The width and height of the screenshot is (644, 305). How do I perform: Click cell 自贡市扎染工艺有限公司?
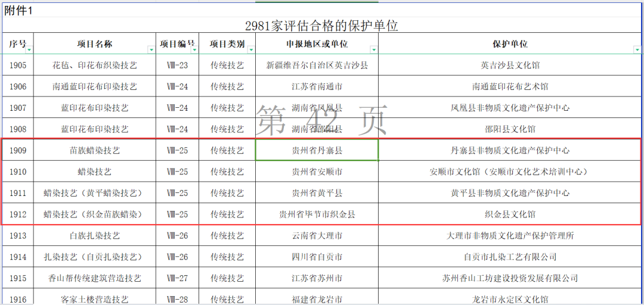[x=509, y=257]
